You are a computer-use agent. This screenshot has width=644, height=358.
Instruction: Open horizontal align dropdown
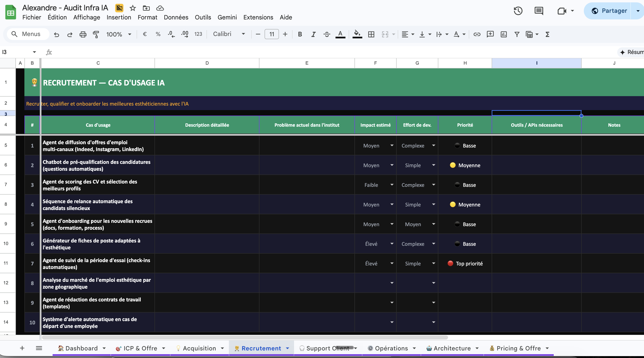408,34
